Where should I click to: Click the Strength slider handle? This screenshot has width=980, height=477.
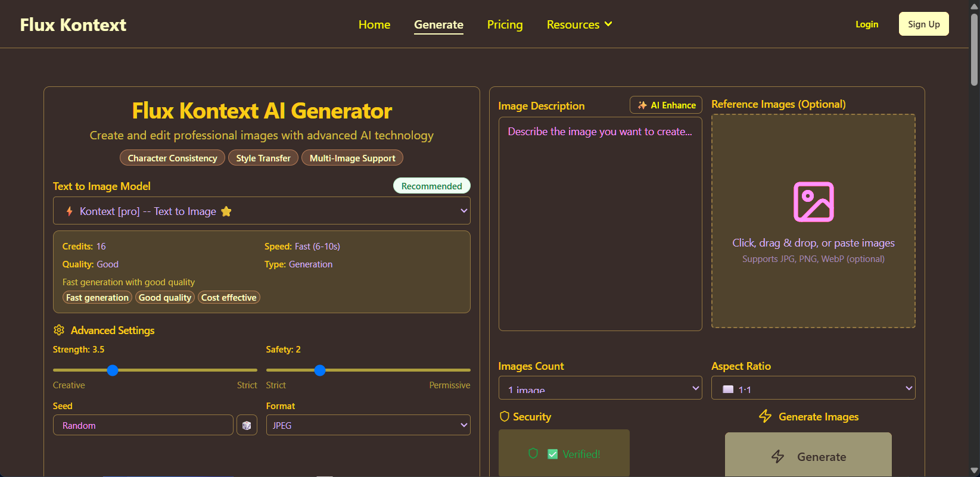coord(113,370)
